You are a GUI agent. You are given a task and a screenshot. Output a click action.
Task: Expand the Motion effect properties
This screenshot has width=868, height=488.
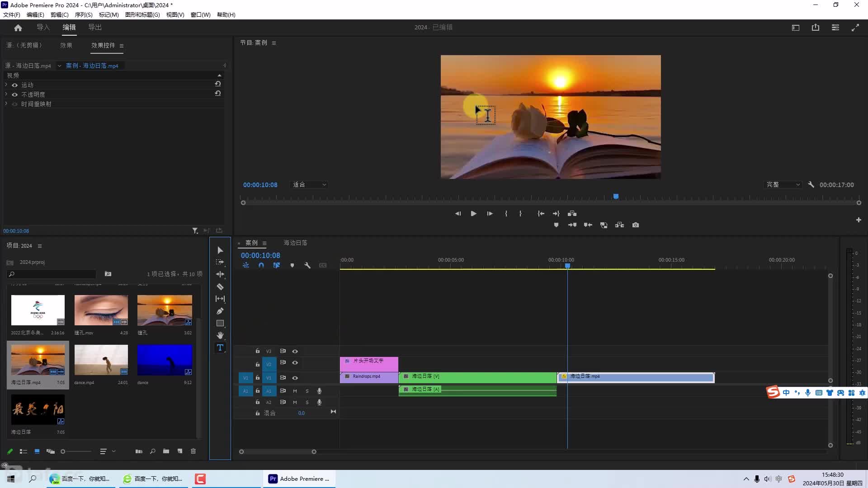coord(6,84)
